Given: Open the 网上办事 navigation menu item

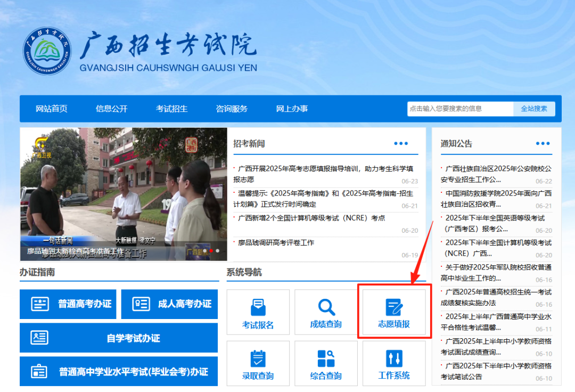Looking at the screenshot, I should [x=292, y=109].
